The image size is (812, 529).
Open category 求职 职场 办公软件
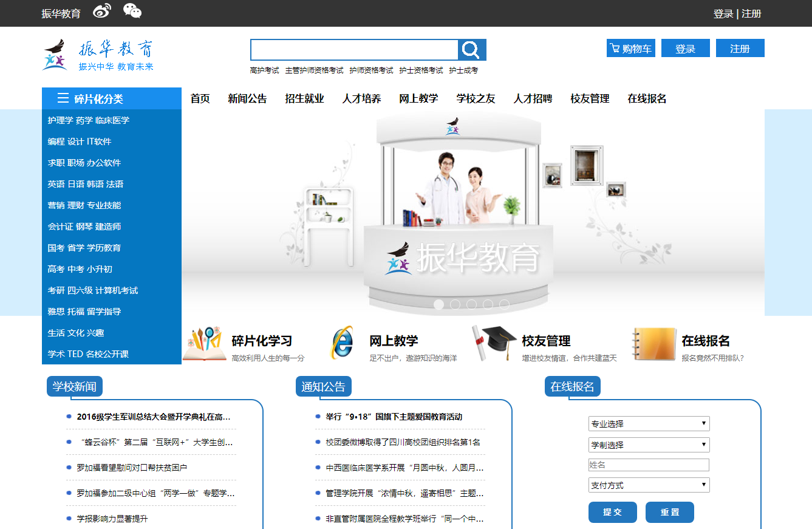click(x=112, y=163)
